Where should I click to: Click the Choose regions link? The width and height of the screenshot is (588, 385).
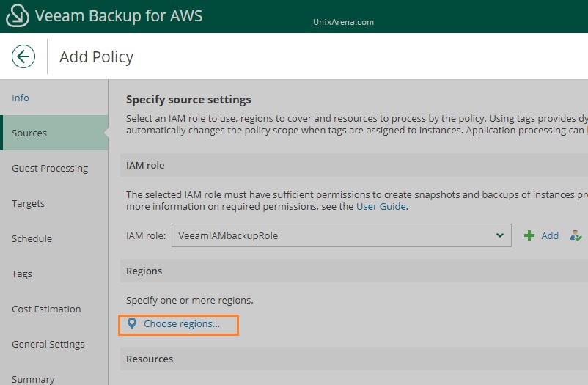click(x=182, y=323)
